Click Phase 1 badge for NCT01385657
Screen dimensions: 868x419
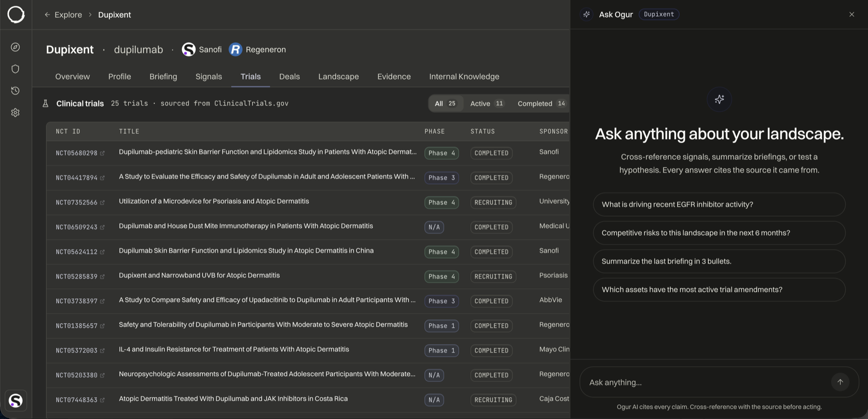click(442, 326)
